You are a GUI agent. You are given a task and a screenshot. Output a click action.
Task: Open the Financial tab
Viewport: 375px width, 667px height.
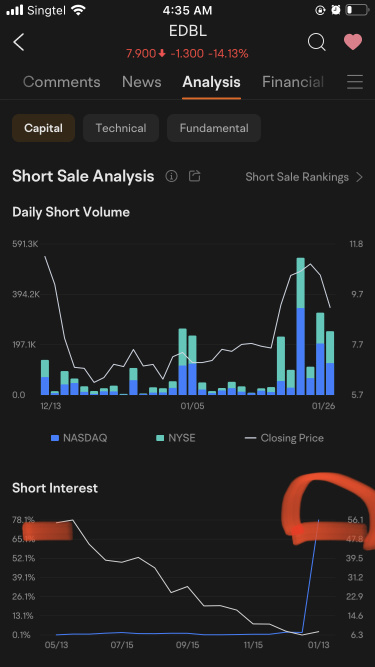coord(293,82)
